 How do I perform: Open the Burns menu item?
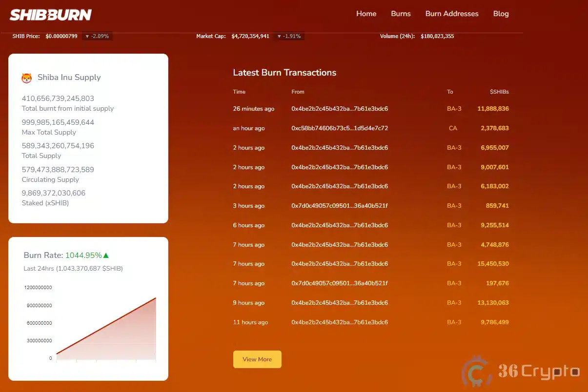click(x=401, y=14)
